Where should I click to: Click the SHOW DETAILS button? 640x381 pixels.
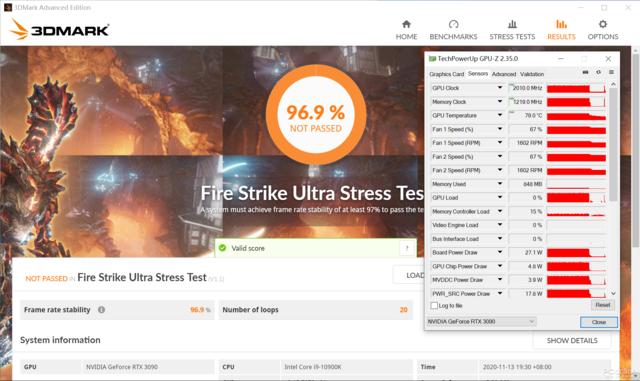572,340
